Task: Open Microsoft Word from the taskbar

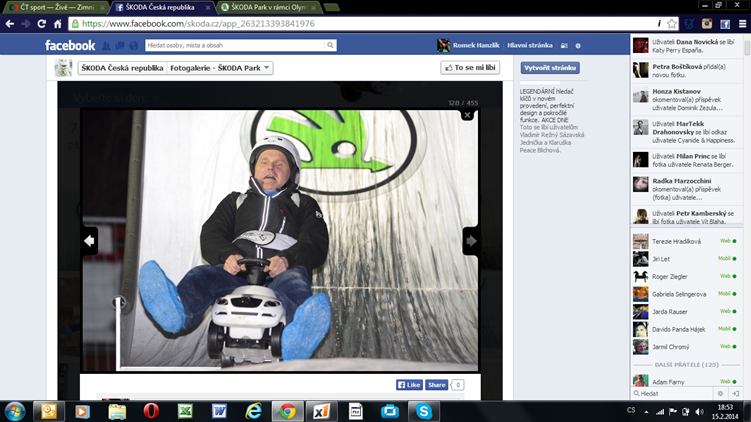Action: pos(219,411)
